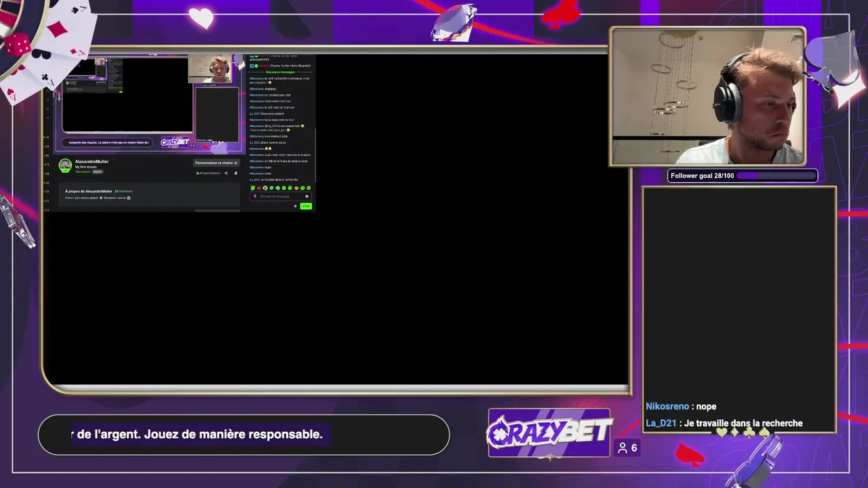Click 'À propos de AlexandreMuller' heading
868x488 pixels.
tap(89, 191)
